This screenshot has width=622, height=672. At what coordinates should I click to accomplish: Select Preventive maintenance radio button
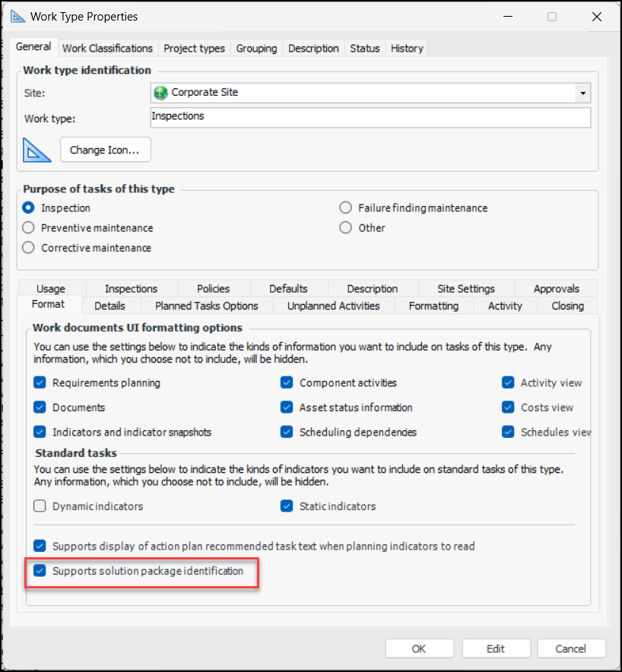point(28,227)
